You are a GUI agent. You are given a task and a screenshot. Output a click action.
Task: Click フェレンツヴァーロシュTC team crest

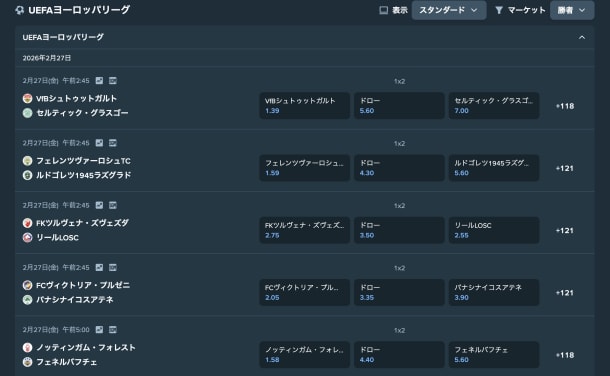point(27,161)
